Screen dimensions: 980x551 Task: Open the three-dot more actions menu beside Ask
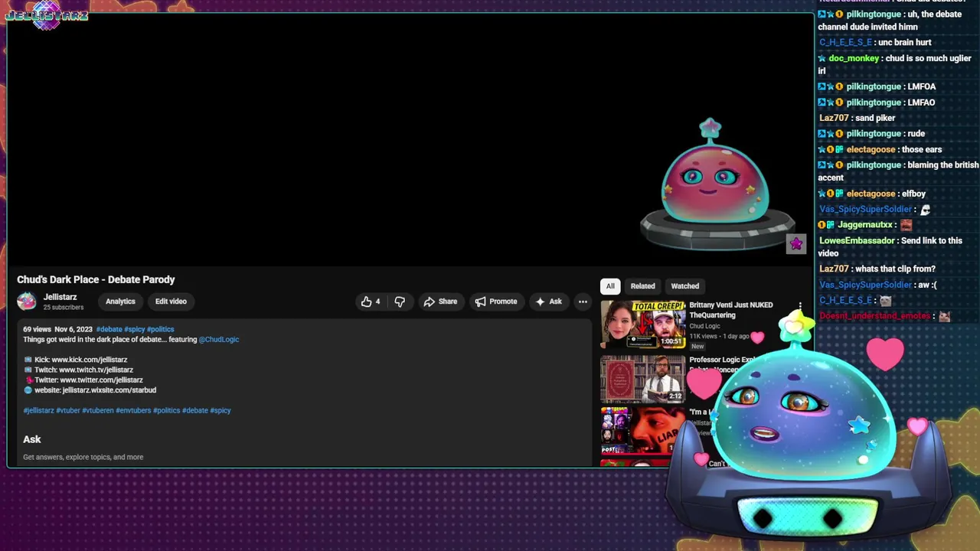[583, 302]
